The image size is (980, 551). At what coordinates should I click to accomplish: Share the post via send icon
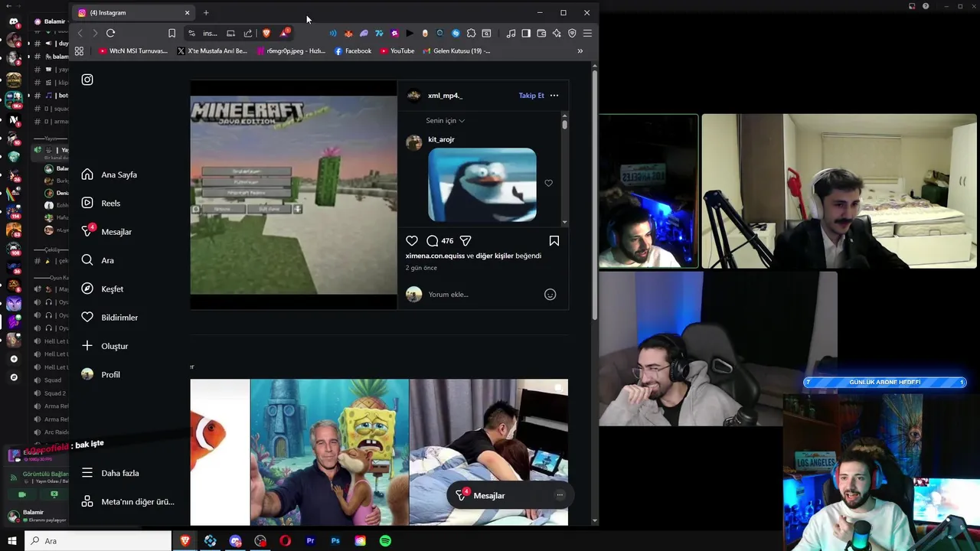[x=465, y=240]
